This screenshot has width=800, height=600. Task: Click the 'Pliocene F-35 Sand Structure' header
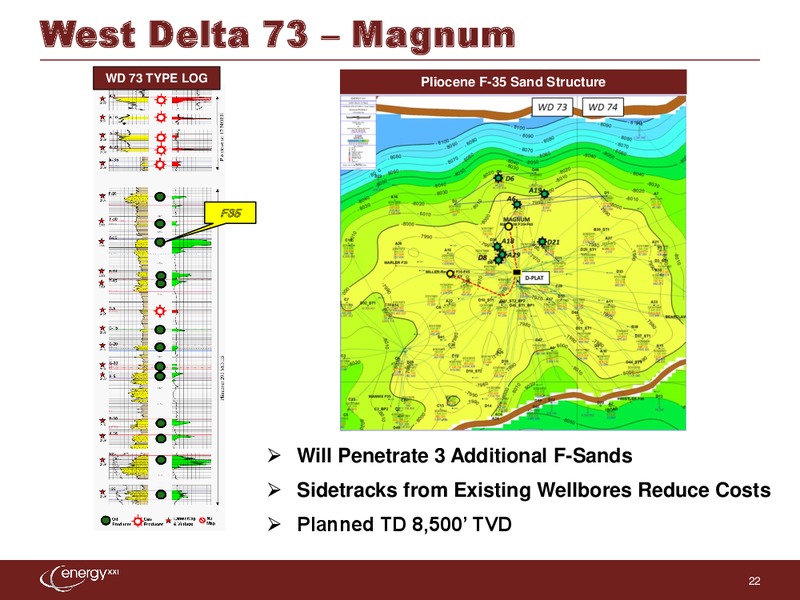tap(513, 82)
